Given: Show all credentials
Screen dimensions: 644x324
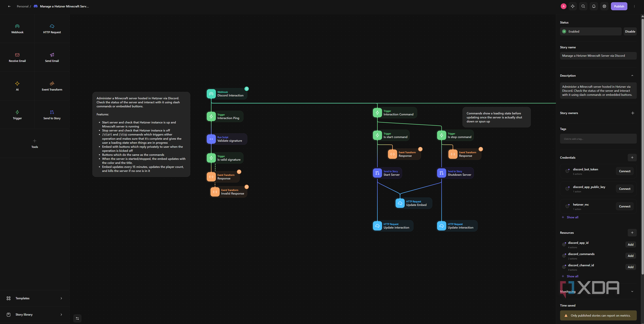Looking at the screenshot, I should (x=570, y=217).
